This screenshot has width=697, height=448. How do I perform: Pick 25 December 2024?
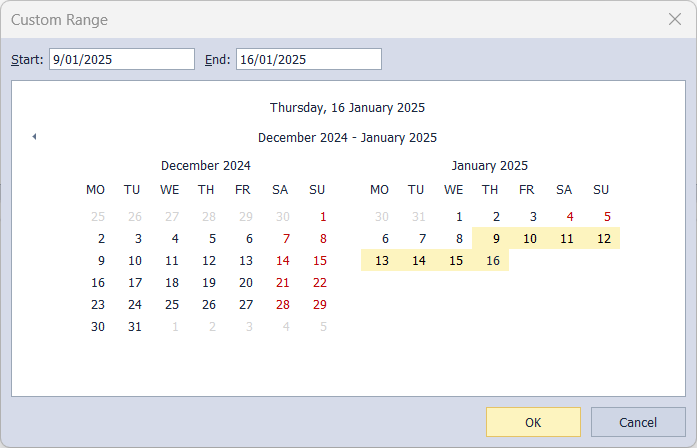[172, 304]
